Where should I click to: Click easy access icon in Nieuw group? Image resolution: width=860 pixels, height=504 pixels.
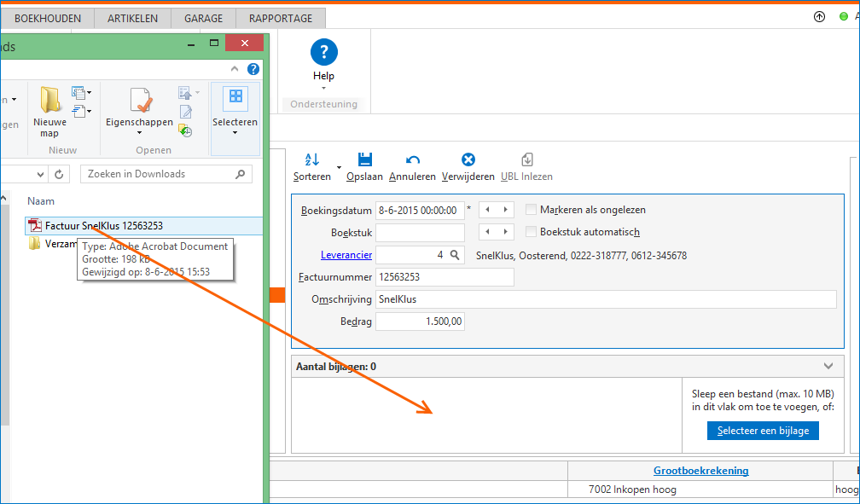[81, 112]
